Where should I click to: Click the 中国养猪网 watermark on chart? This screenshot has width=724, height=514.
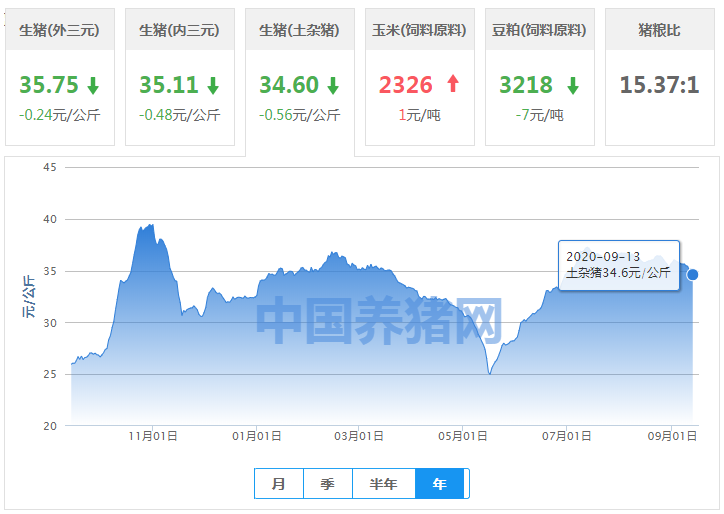tap(378, 321)
